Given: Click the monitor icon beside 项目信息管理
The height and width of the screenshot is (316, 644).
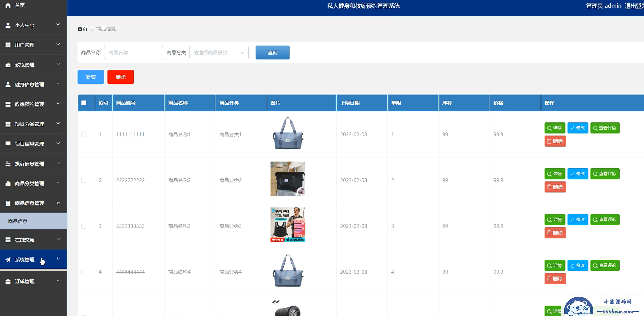Looking at the screenshot, I should pos(8,144).
